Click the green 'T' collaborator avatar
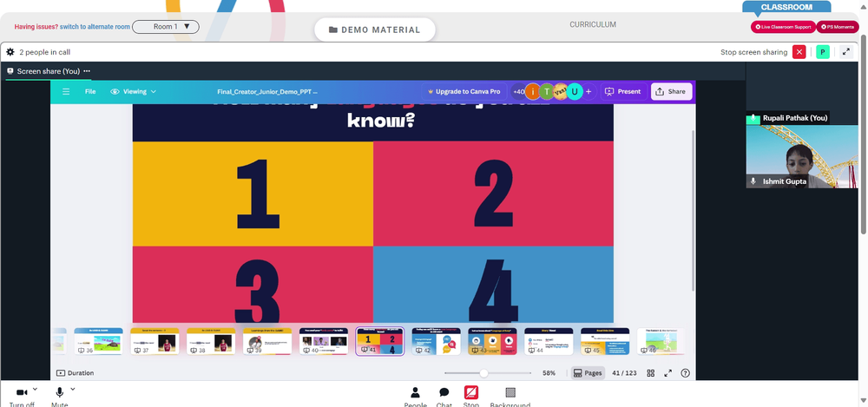Screen dimensions: 868x407 pyautogui.click(x=547, y=91)
